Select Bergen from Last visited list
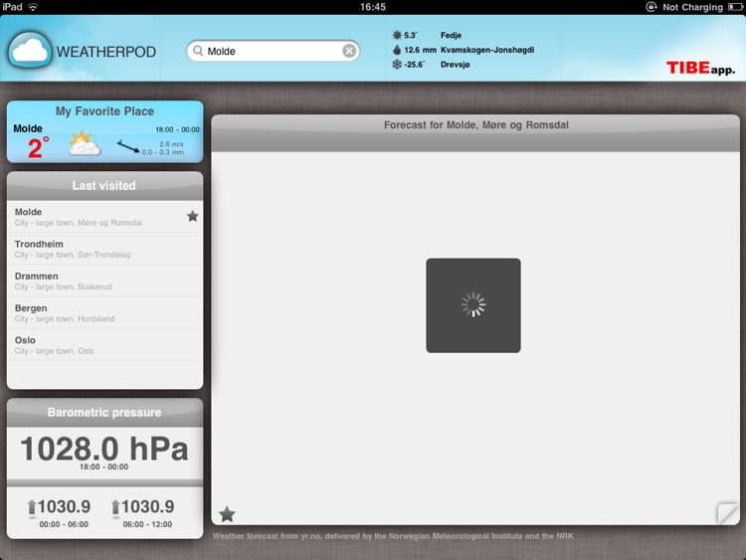The height and width of the screenshot is (560, 746). [x=104, y=313]
